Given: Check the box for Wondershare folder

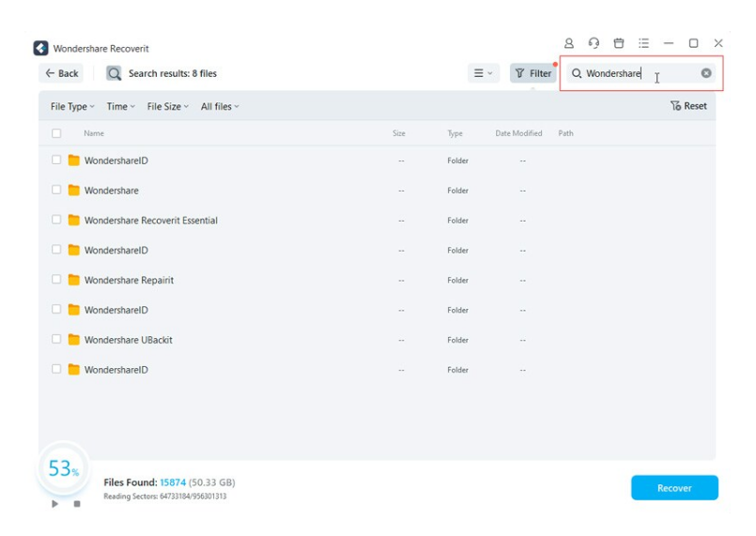Looking at the screenshot, I should click(x=56, y=190).
